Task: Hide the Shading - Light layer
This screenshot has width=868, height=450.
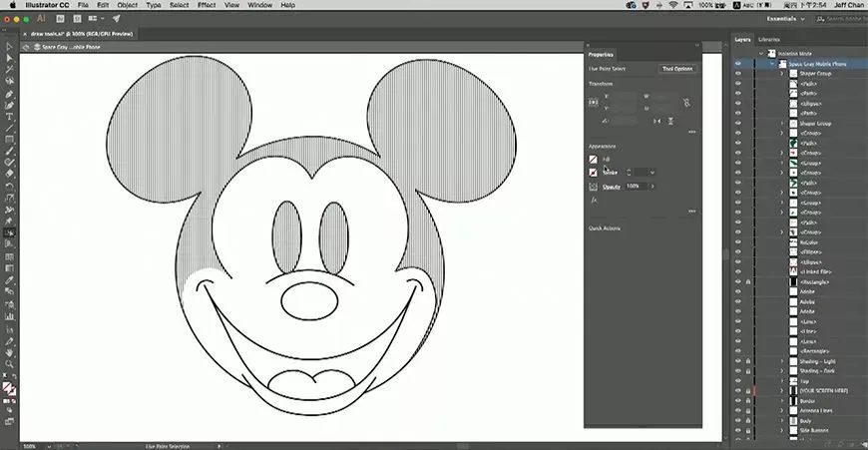Action: pos(738,361)
